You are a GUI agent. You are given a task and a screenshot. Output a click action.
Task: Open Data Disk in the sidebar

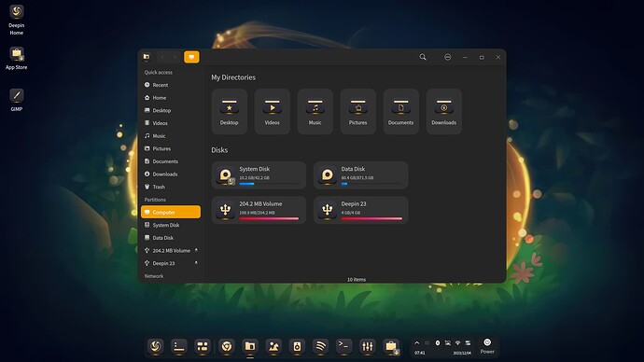click(x=171, y=238)
